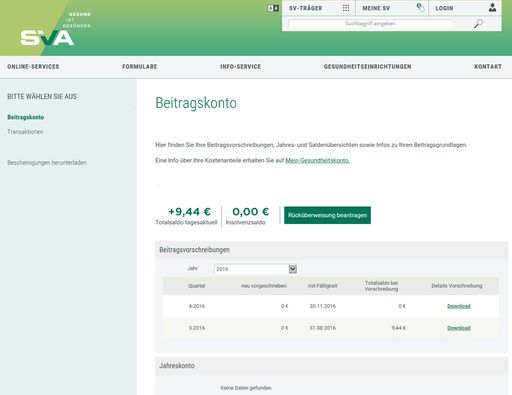Click the 30.11.2016 due date cell
The image size is (512, 395).
point(323,306)
